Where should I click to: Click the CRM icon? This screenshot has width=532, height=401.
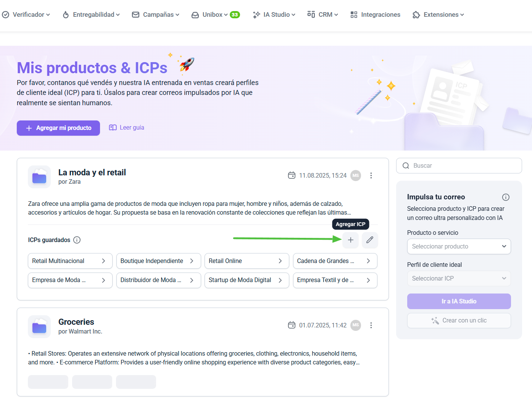[311, 14]
